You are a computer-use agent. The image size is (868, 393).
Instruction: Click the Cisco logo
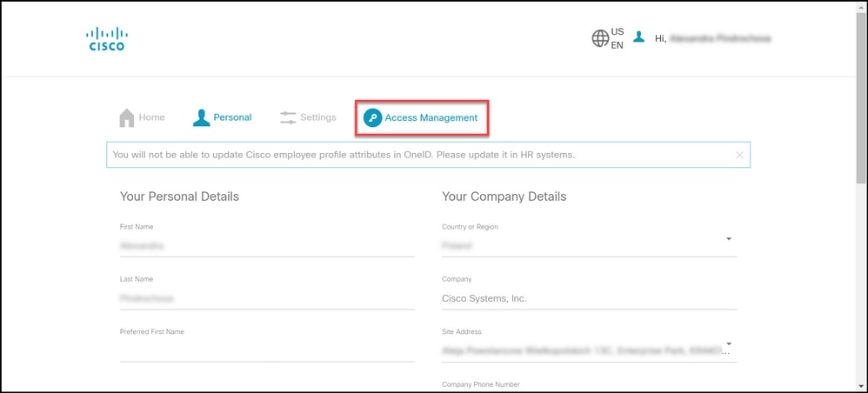[x=107, y=39]
